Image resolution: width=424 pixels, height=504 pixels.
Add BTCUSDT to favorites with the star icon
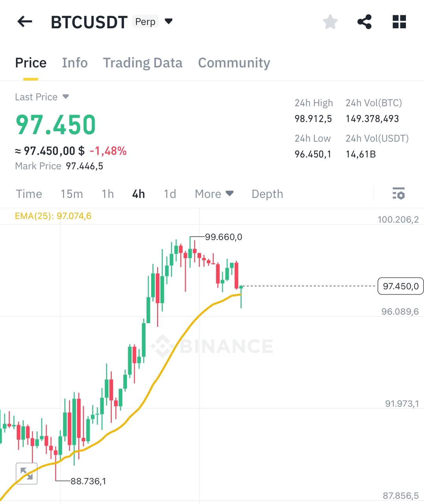[330, 22]
